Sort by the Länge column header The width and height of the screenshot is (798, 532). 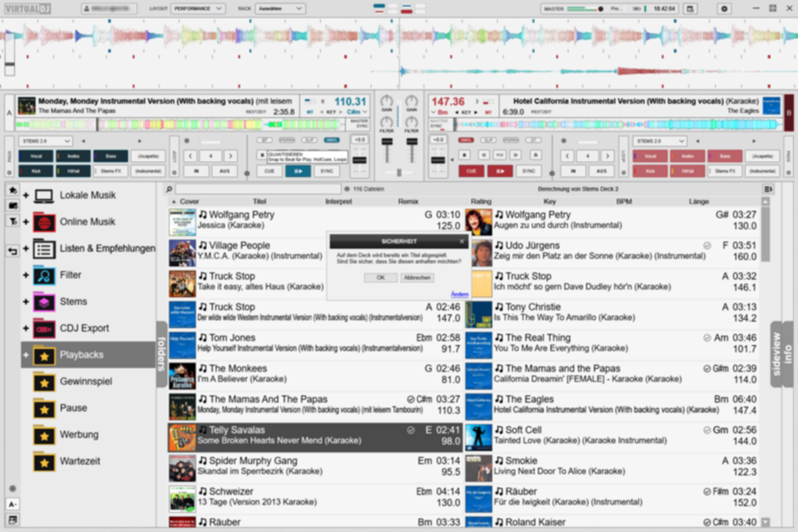[x=699, y=202]
